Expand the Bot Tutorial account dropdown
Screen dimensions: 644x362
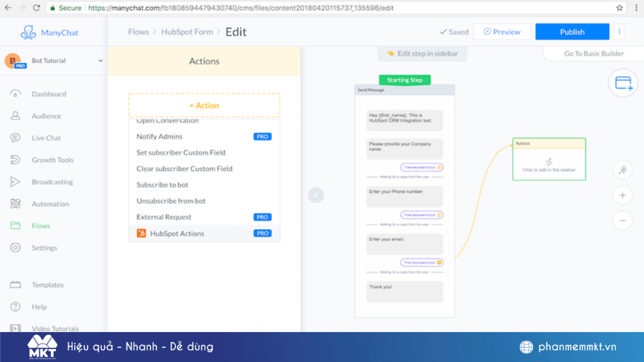coord(100,61)
